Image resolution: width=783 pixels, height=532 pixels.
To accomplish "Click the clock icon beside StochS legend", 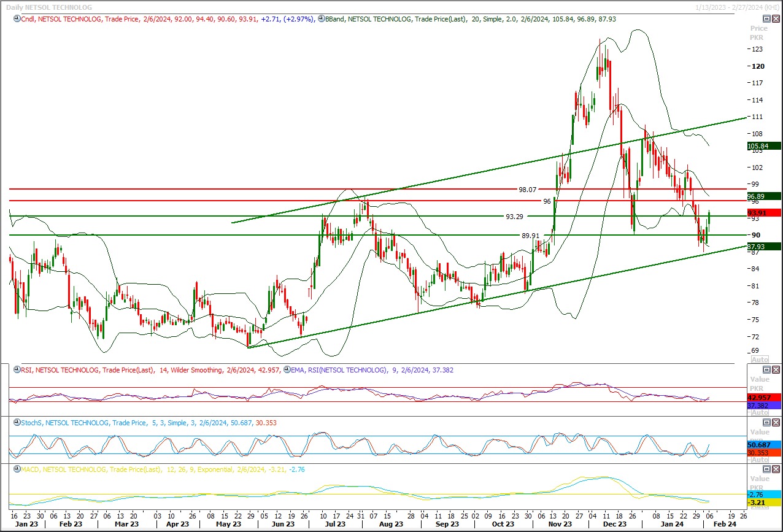I will [16, 423].
